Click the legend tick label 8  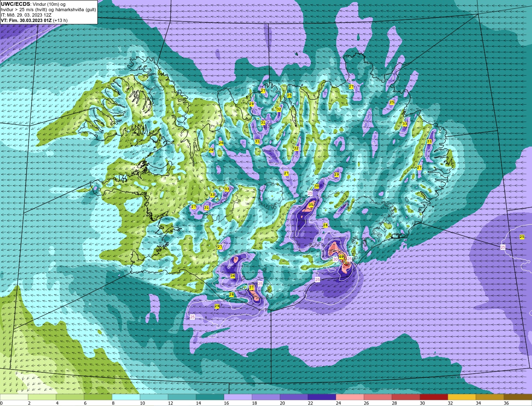(113, 403)
